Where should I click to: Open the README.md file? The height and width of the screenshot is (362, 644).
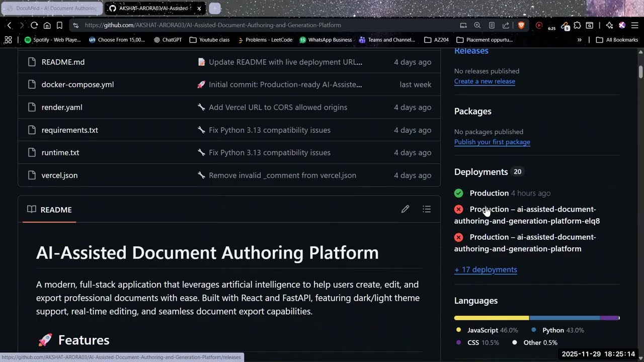coord(63,62)
